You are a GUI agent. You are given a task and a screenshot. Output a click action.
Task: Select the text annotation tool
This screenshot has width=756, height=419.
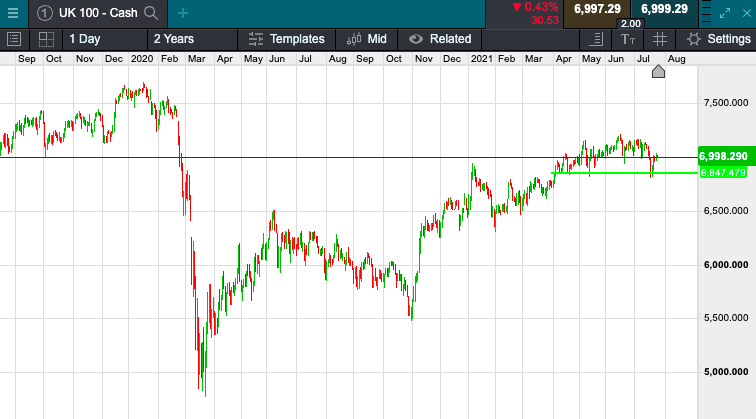[628, 40]
